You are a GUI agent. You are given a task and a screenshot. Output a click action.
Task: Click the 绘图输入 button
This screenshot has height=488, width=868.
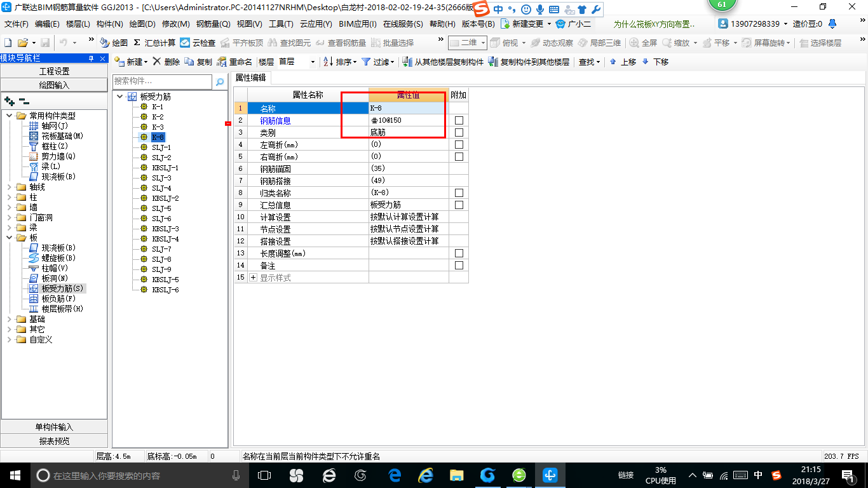pos(54,85)
